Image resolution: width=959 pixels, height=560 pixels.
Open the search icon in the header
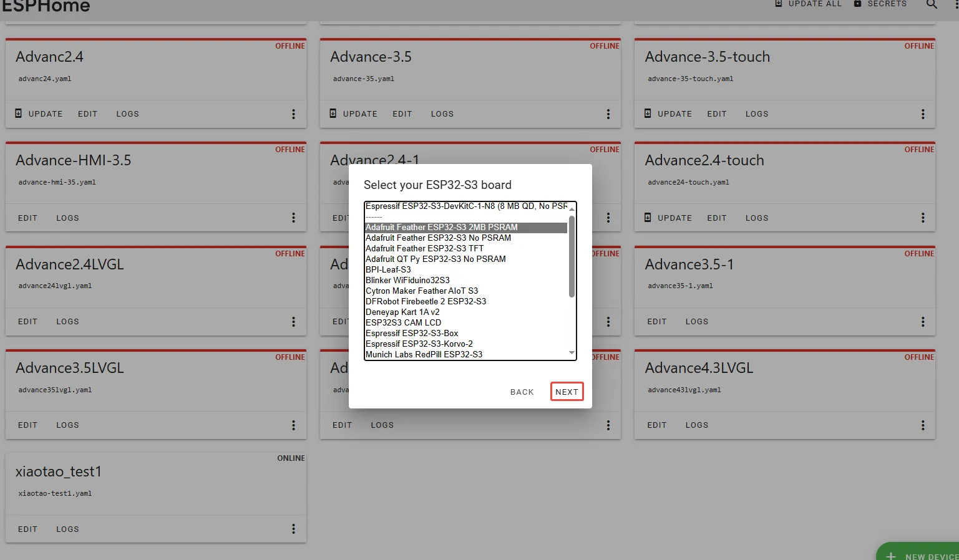click(x=932, y=4)
